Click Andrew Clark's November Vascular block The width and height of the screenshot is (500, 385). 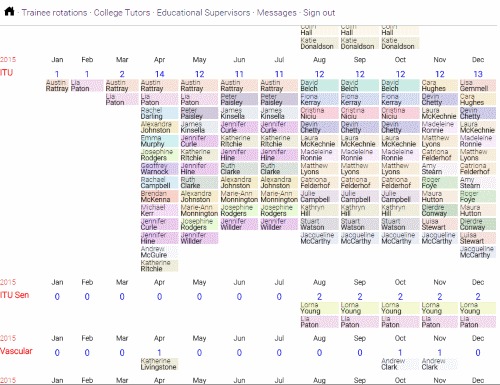pyautogui.click(x=439, y=364)
